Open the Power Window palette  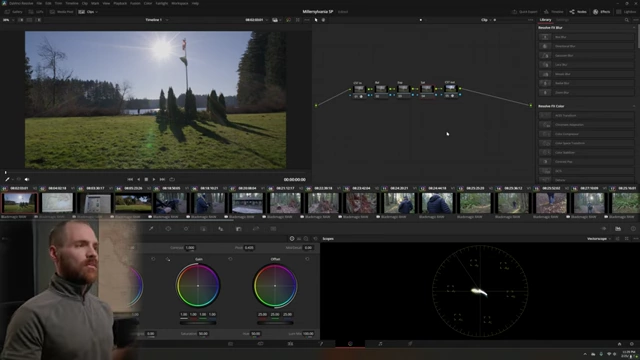168,229
